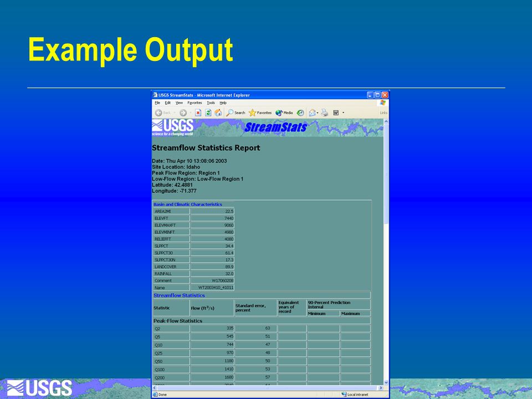Select the SLPPCT30 value 61.4

[x=229, y=253]
